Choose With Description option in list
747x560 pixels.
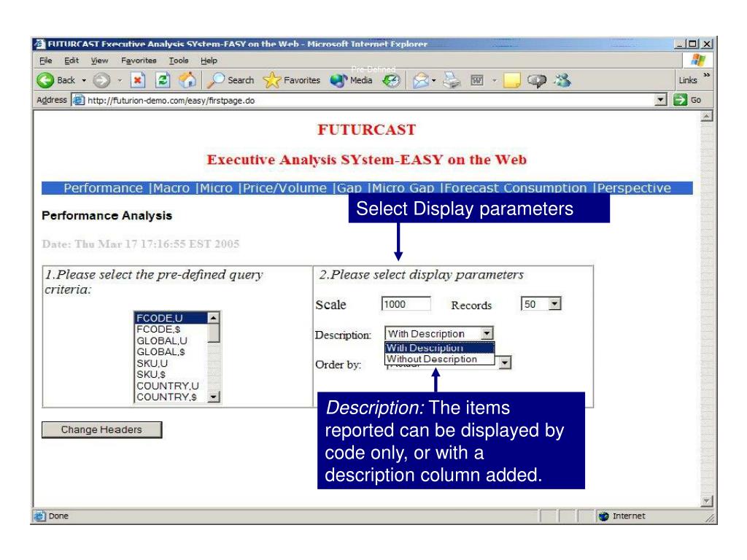pyautogui.click(x=439, y=348)
